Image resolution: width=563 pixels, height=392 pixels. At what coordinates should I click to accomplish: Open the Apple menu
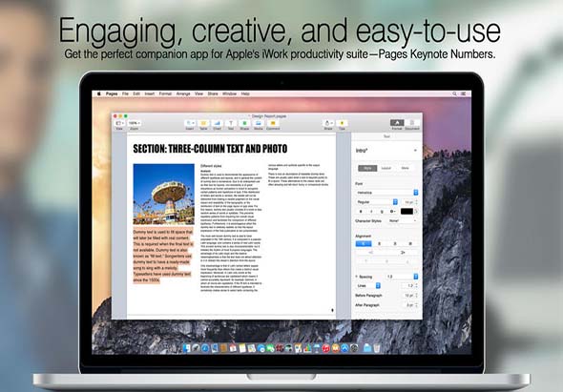tap(98, 93)
